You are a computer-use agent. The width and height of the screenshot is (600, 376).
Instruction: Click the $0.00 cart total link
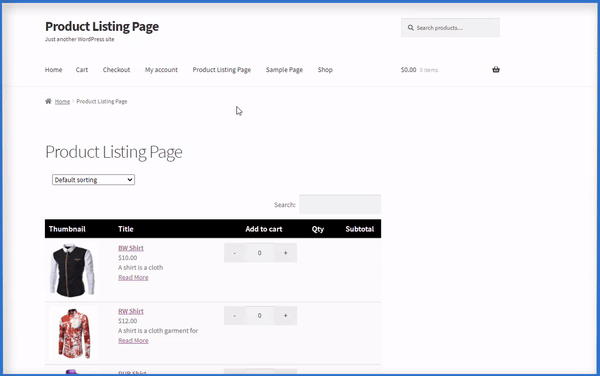(408, 70)
